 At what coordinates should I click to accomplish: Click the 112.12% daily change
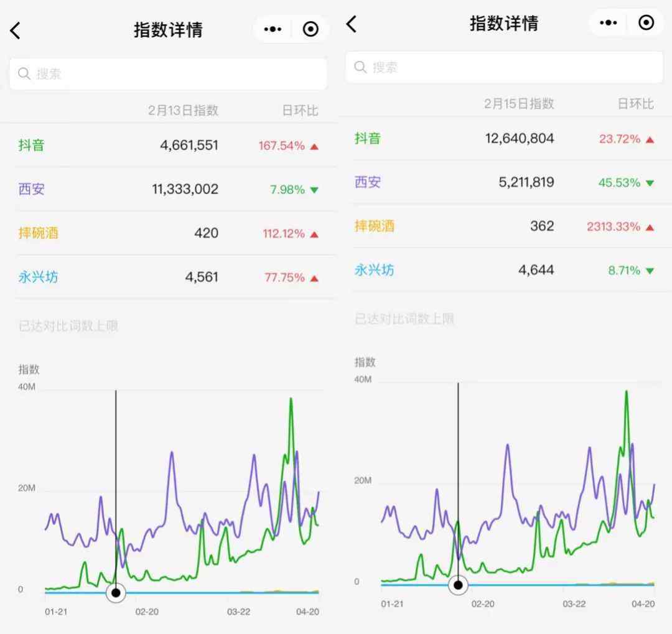coord(284,233)
